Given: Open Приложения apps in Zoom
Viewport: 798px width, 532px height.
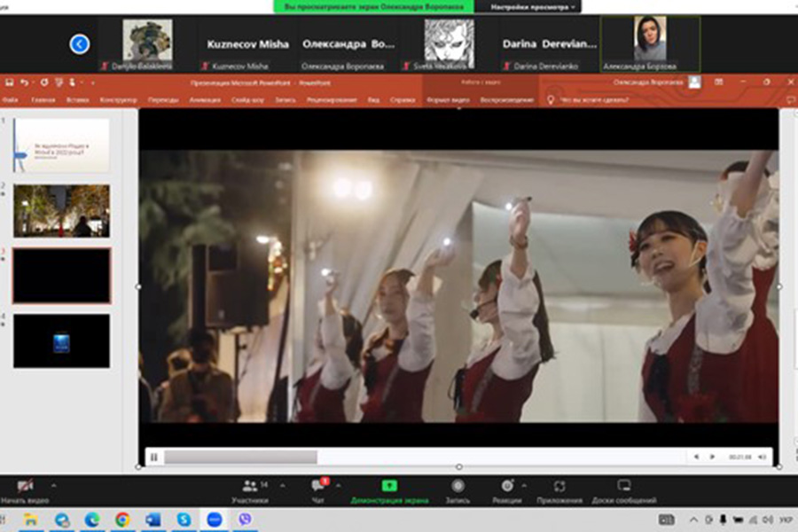Looking at the screenshot, I should 559,490.
